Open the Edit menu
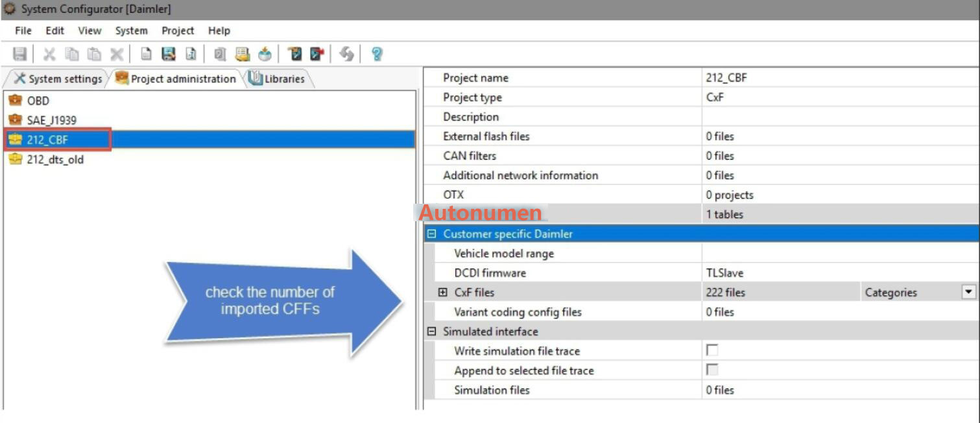The width and height of the screenshot is (980, 423). tap(55, 30)
